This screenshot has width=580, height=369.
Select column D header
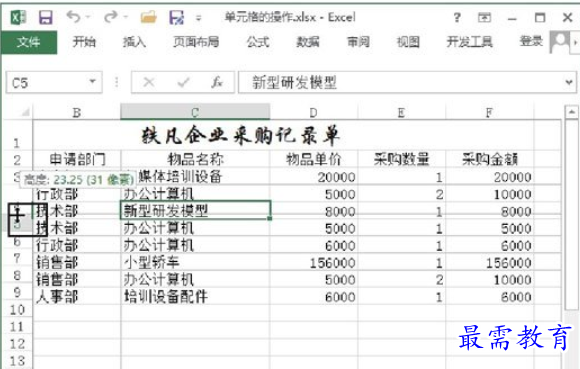[313, 112]
